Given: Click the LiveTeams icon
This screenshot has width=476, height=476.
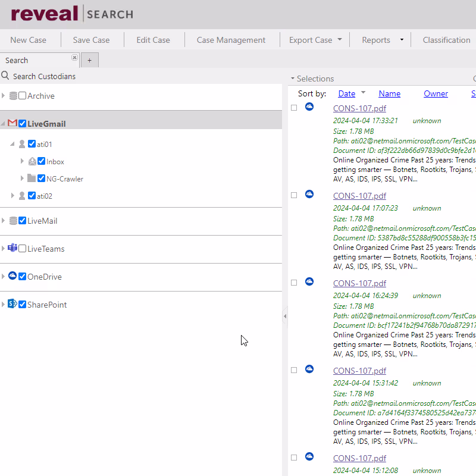Looking at the screenshot, I should coord(12,248).
